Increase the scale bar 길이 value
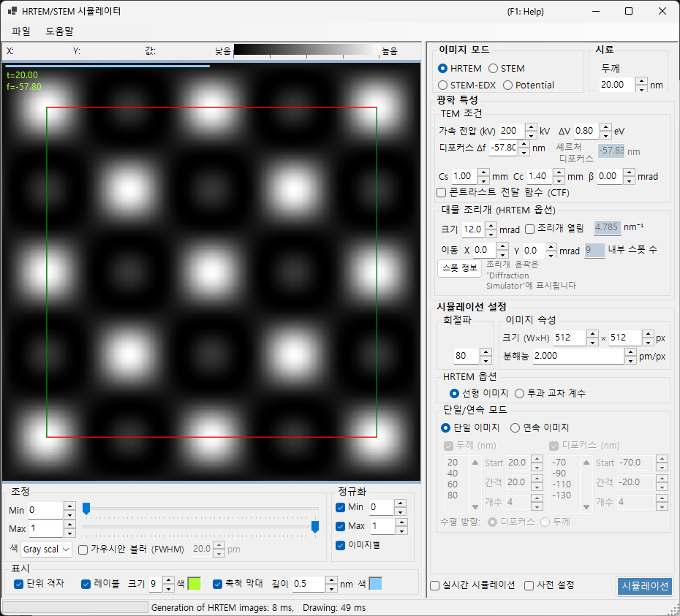Screen dimensions: 680x616 click(331, 580)
